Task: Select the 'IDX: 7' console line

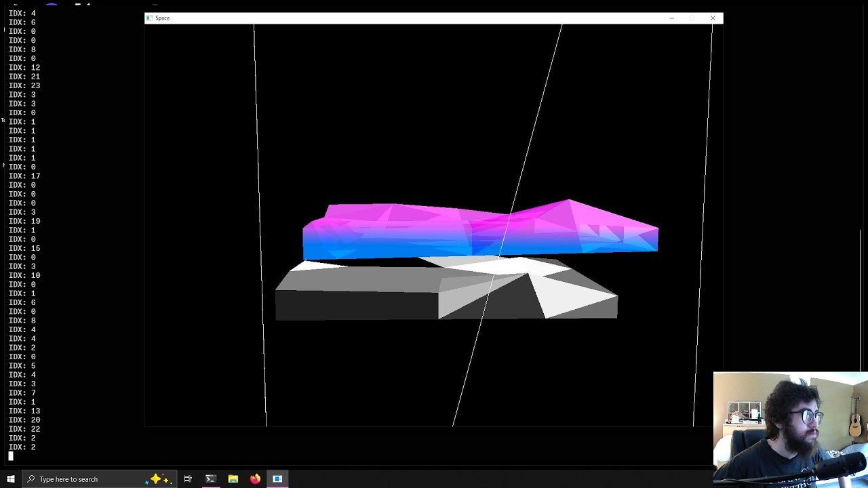Action: pyautogui.click(x=22, y=393)
